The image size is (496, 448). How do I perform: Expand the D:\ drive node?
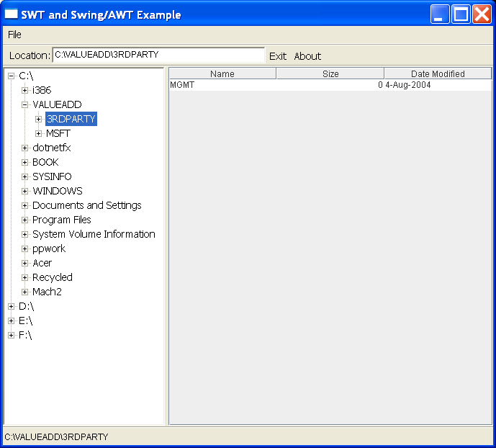click(12, 307)
